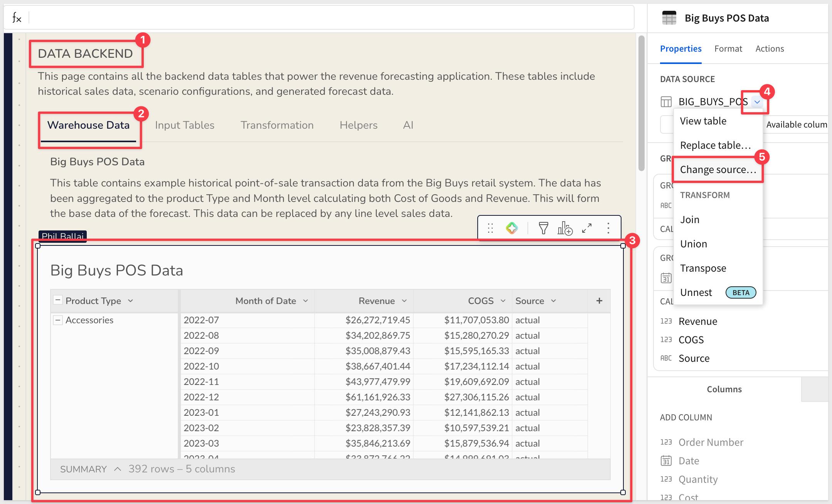The height and width of the screenshot is (504, 832).
Task: Select the Source column in the panel
Action: pyautogui.click(x=694, y=358)
